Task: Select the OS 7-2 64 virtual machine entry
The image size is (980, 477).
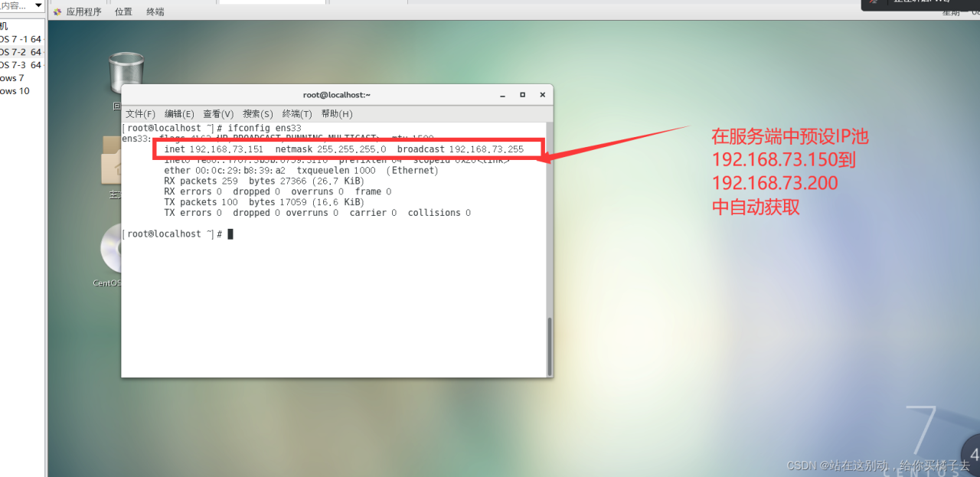Action: [21, 52]
